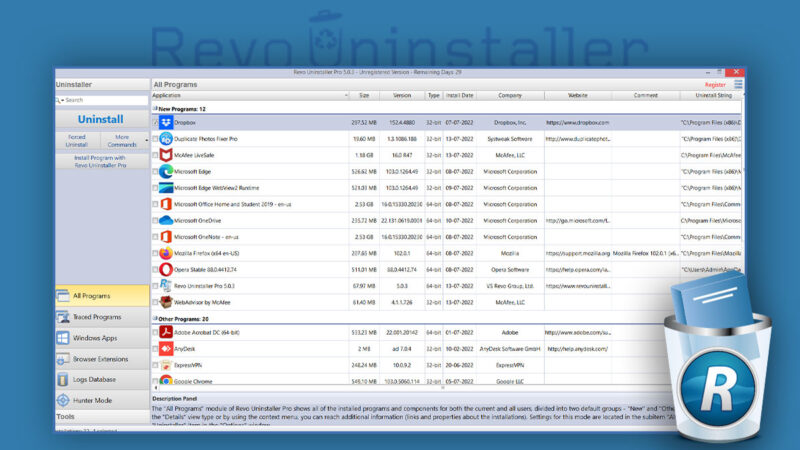Click the Mozilla Firefox icon
This screenshot has height=450, width=800.
[166, 253]
